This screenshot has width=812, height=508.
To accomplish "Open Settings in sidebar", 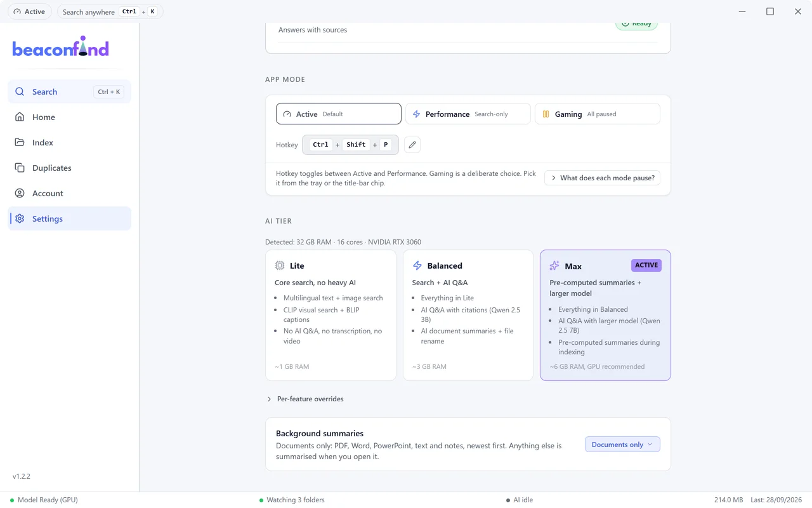I will [x=69, y=218].
